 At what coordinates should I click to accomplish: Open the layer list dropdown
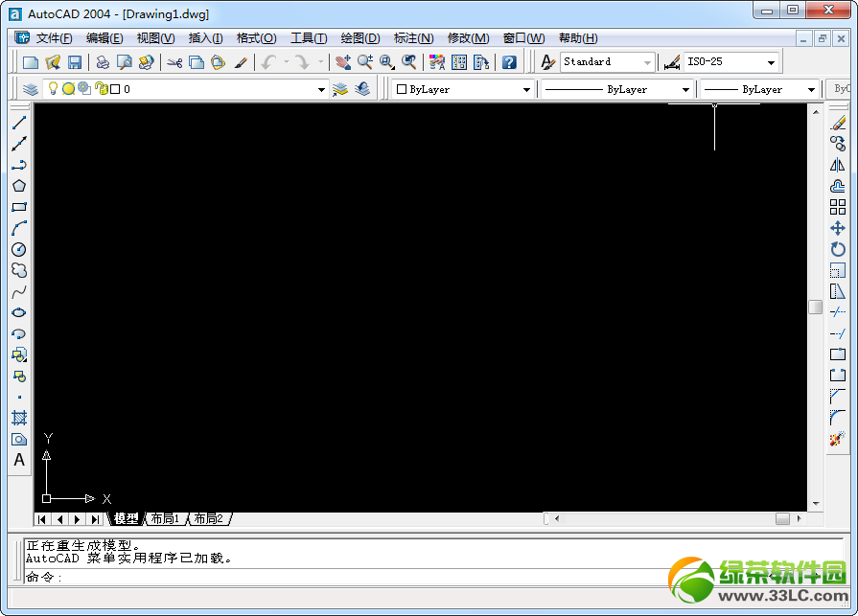(322, 90)
